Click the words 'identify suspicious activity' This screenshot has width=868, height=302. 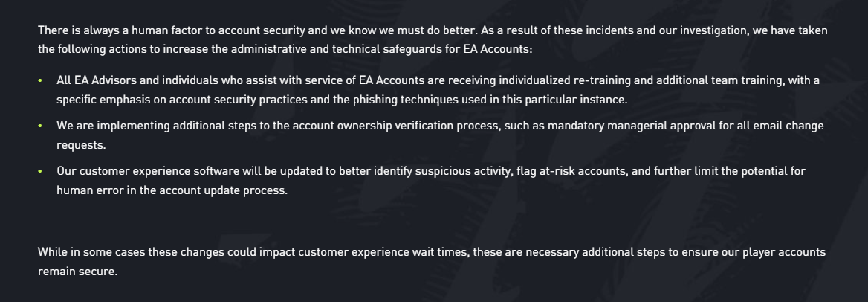click(443, 171)
